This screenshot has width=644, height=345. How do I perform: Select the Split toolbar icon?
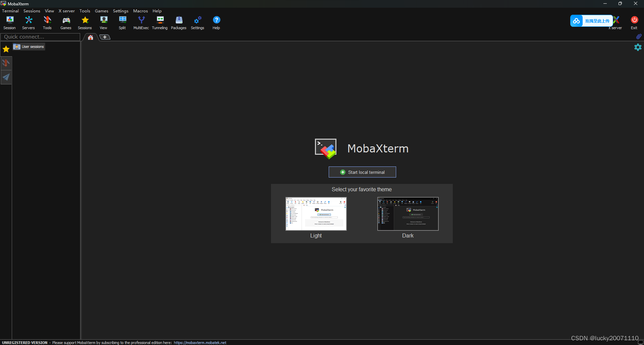[122, 23]
